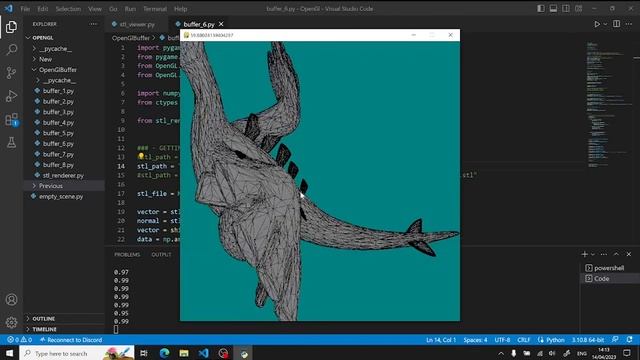Open the Extensions view
The height and width of the screenshot is (360, 640).
tap(11, 120)
